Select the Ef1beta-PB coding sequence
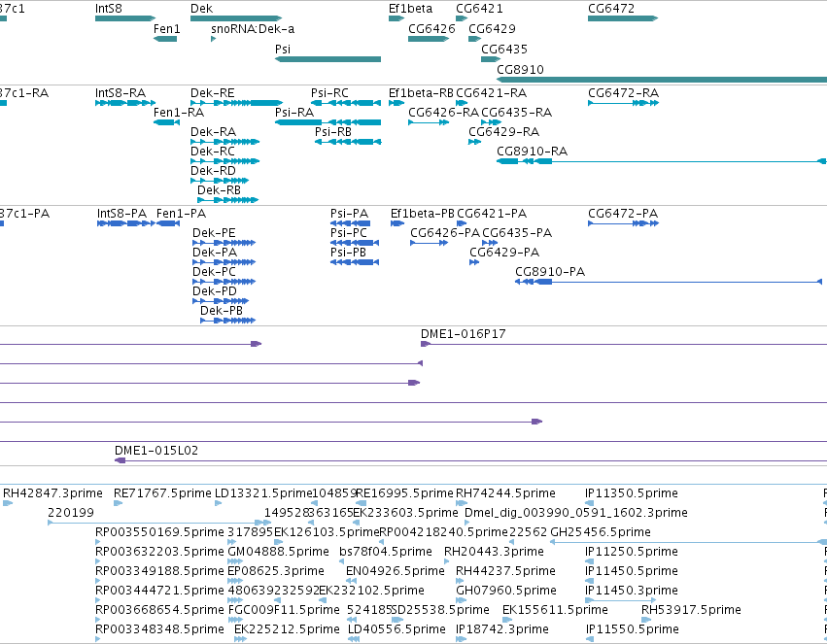Image resolution: width=827 pixels, height=644 pixels. 397,223
